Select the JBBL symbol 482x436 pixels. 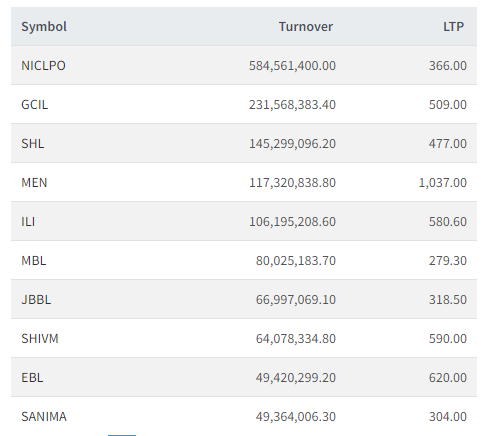coord(36,300)
